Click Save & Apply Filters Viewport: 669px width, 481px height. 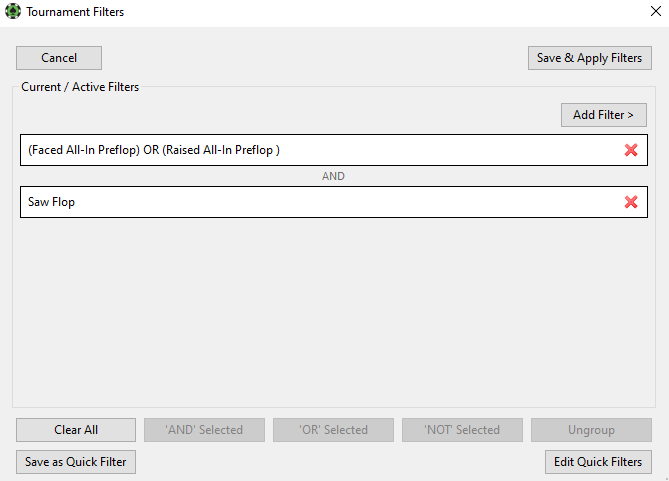(589, 58)
